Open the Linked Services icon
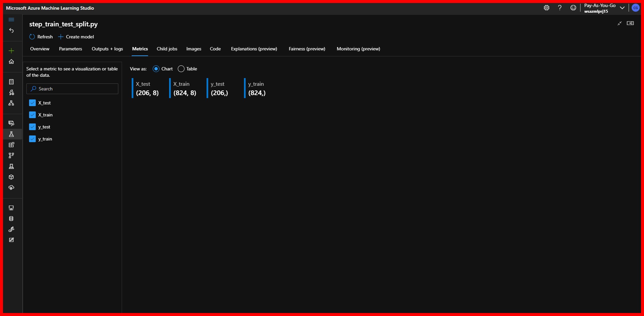The height and width of the screenshot is (316, 644). click(11, 229)
